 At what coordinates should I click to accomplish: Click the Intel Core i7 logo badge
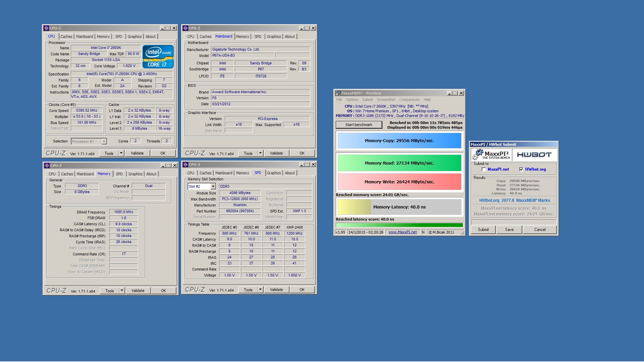point(158,57)
